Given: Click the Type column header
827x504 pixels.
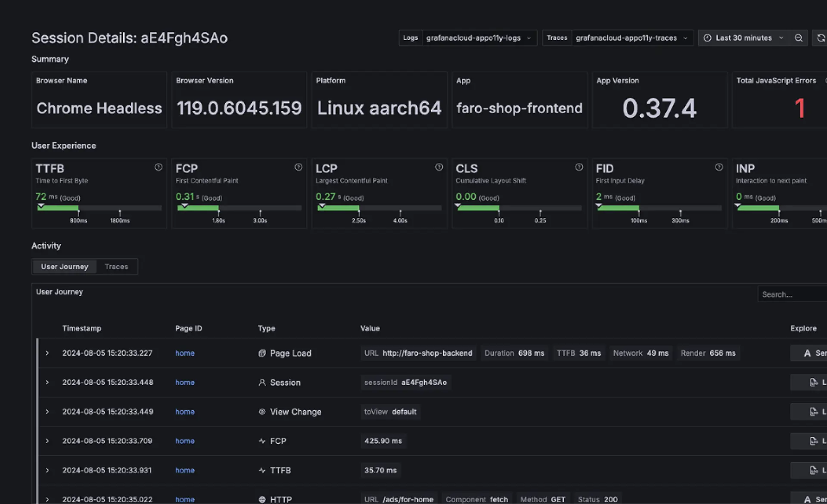Looking at the screenshot, I should [266, 328].
